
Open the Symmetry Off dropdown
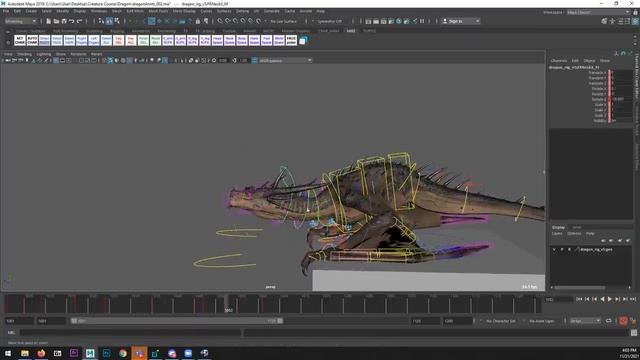(x=330, y=21)
